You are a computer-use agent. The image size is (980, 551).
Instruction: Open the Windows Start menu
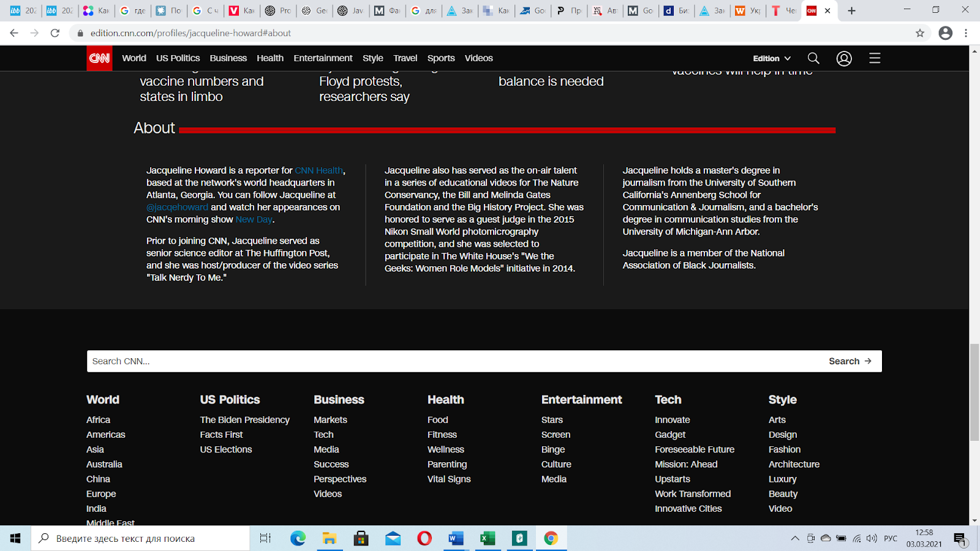pos(15,538)
